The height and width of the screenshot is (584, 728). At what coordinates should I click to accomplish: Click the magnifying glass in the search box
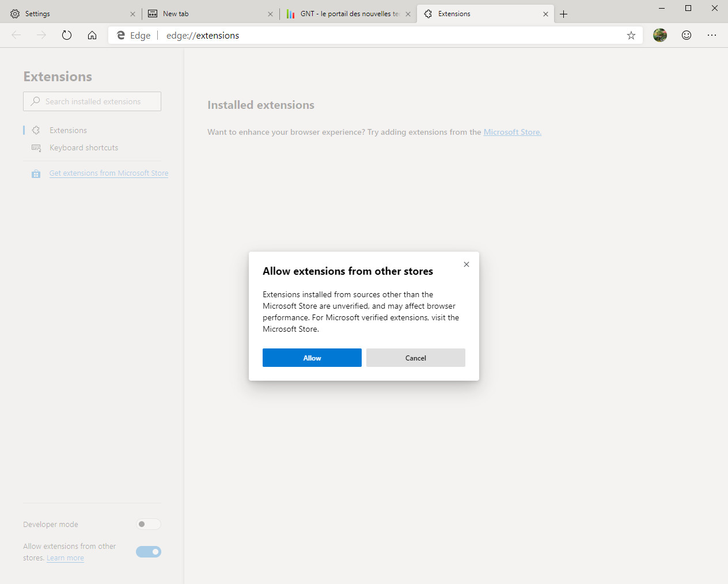35,101
